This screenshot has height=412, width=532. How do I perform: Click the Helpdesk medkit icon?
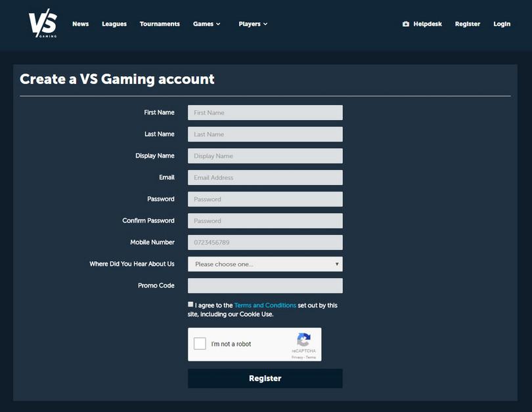(x=405, y=24)
